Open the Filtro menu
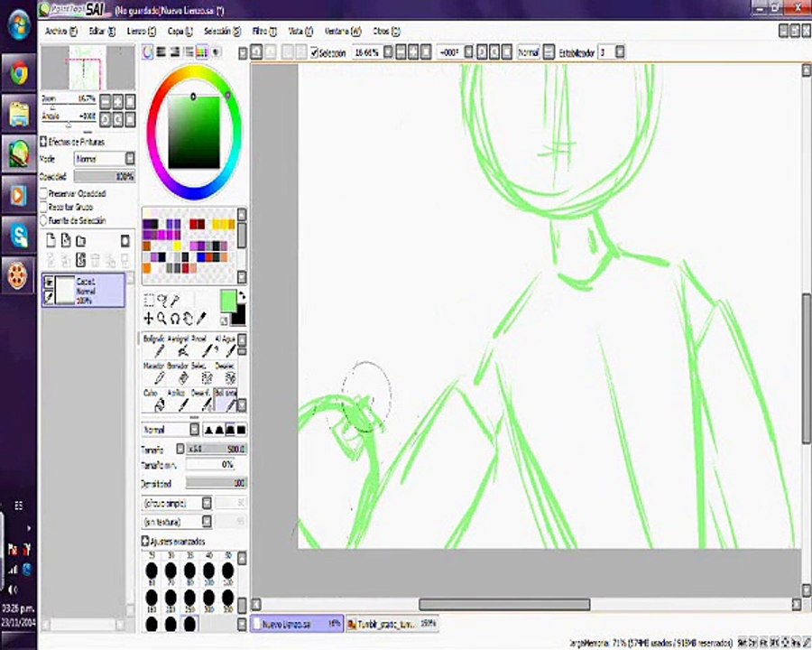 [264, 31]
